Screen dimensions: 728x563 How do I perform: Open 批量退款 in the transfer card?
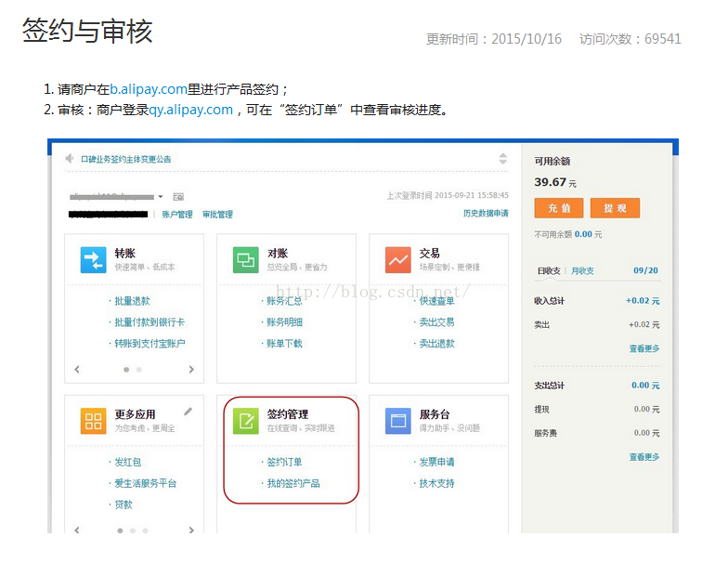coord(132,301)
